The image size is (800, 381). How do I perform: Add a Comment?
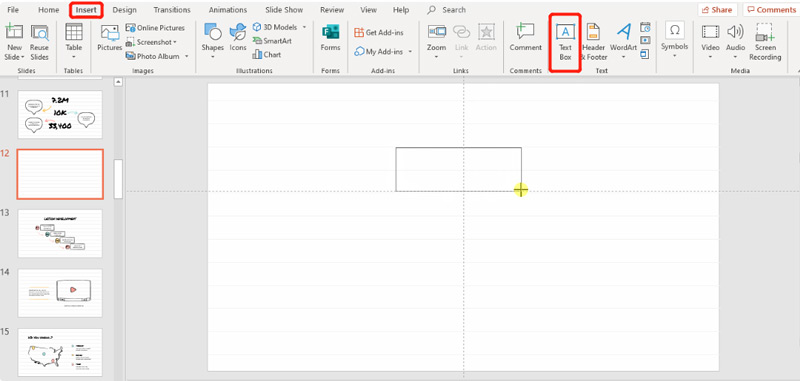526,38
